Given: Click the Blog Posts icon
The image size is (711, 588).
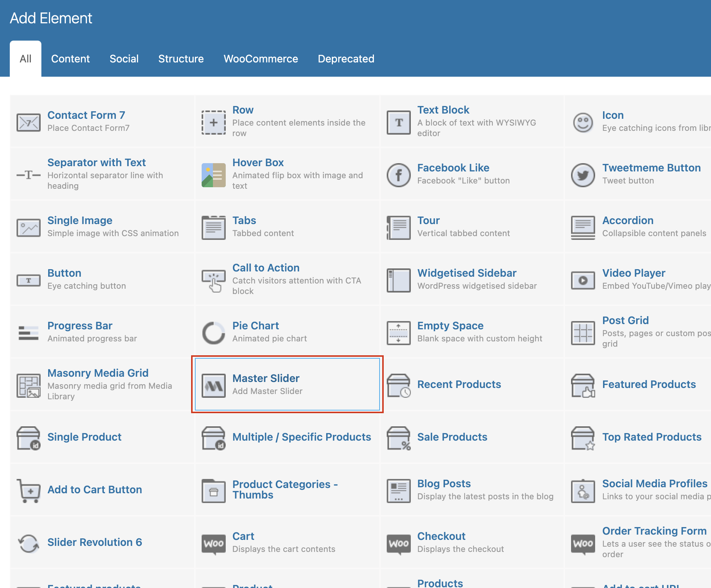Looking at the screenshot, I should tap(399, 491).
